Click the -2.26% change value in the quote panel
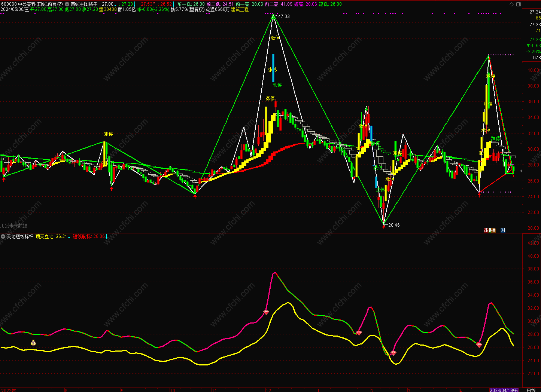The image size is (541, 392). (x=533, y=52)
